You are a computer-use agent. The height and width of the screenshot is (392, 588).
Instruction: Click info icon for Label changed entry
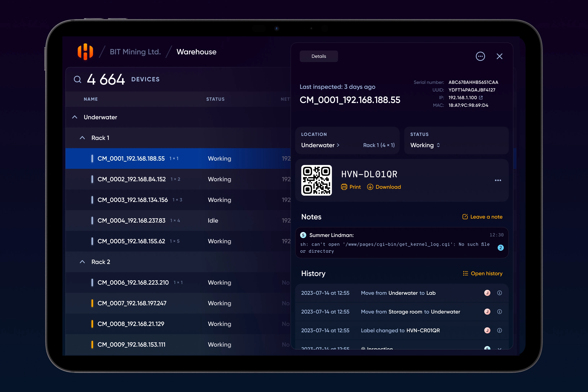pos(499,331)
